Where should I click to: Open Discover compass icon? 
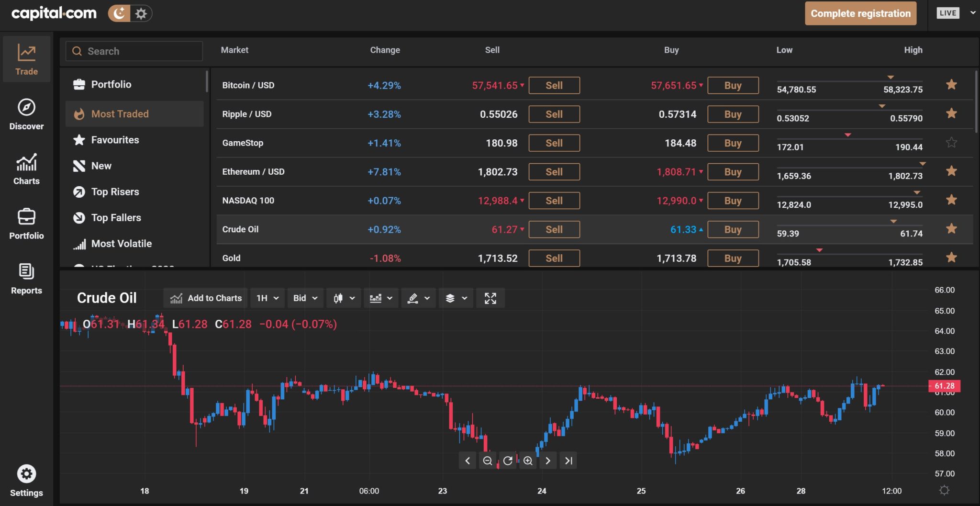coord(26,107)
